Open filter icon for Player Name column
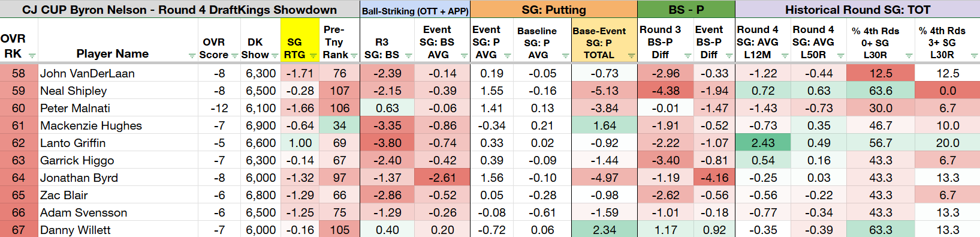This screenshot has height=237, width=980. 192,56
